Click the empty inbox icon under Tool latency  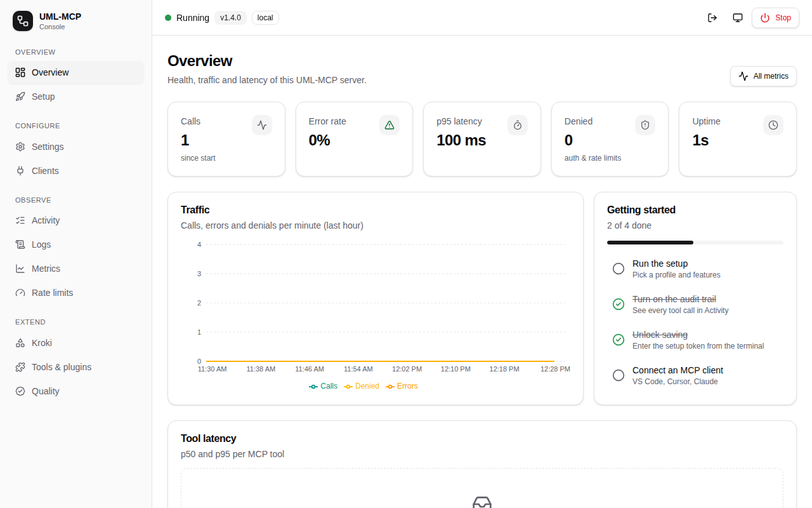click(x=482, y=502)
